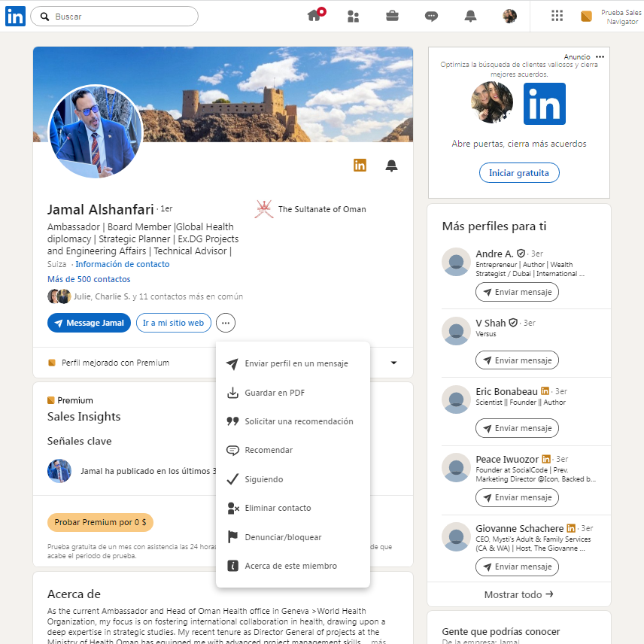Open V Shah profile name
The image size is (644, 644).
(491, 324)
